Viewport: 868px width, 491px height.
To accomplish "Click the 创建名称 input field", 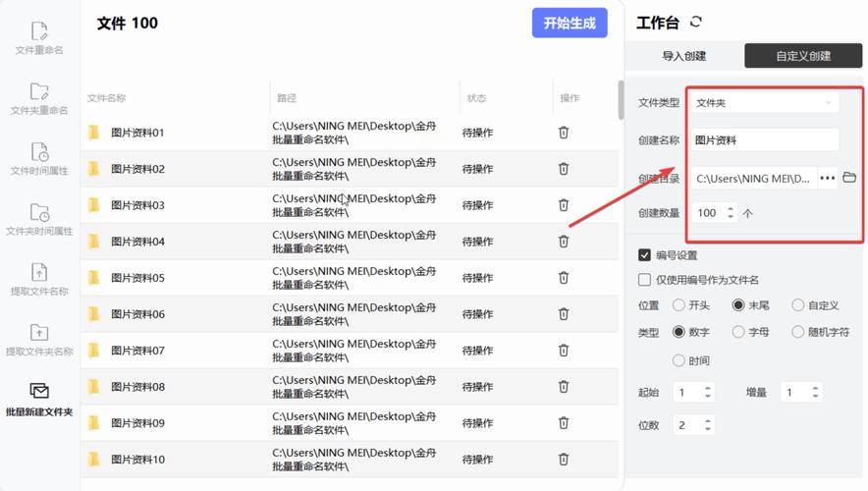I will (765, 140).
